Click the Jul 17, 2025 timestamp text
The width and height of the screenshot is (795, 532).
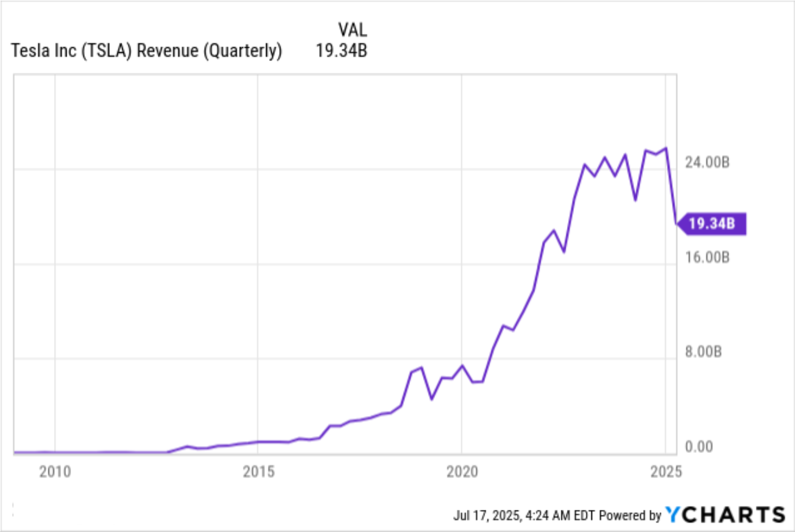coord(524,516)
